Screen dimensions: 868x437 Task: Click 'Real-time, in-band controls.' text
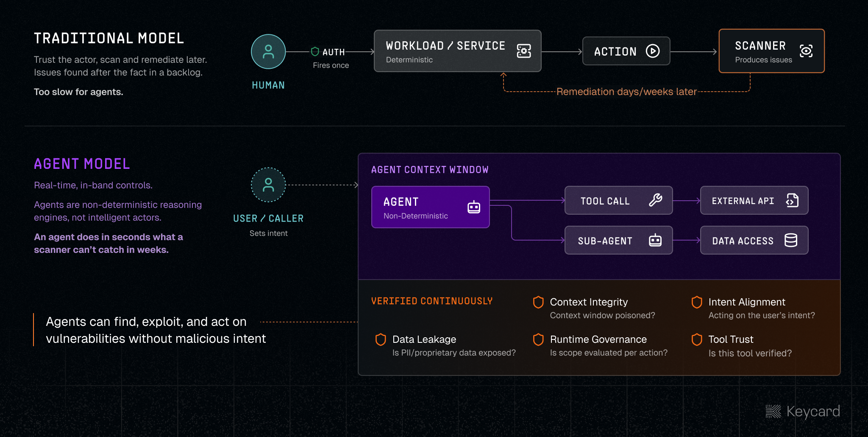tap(93, 185)
